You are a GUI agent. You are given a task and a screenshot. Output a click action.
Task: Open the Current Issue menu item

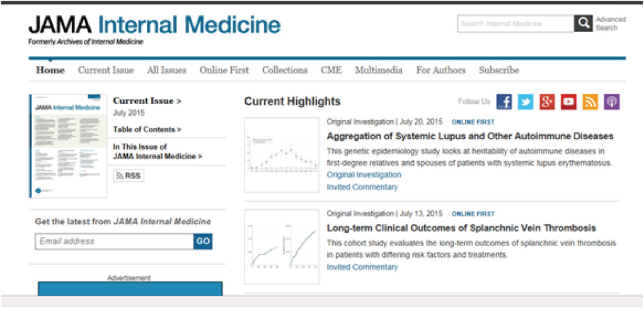[x=106, y=70]
